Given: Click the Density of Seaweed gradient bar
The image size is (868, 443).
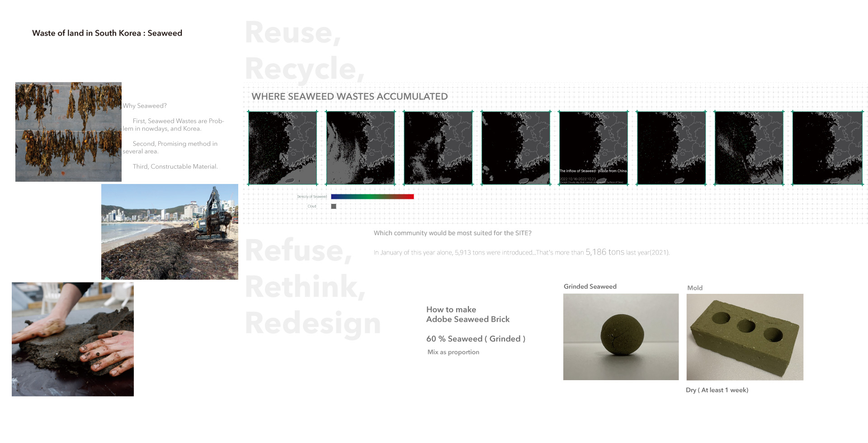Looking at the screenshot, I should (372, 197).
